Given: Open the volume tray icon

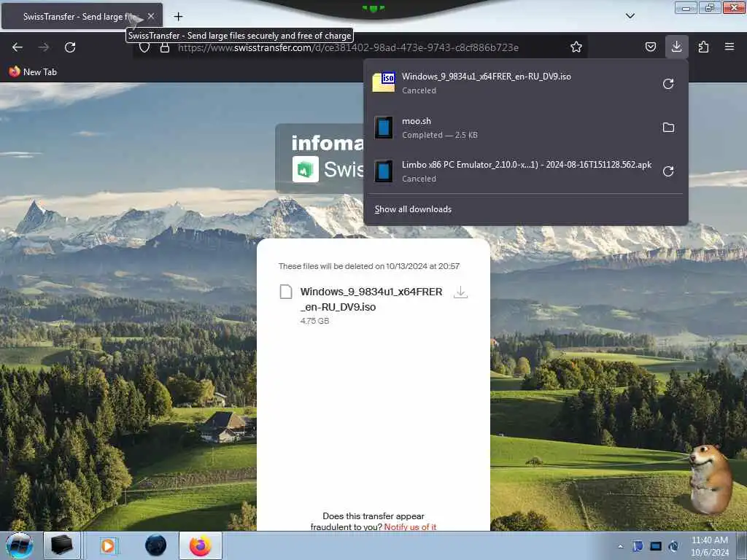Looking at the screenshot, I should click(x=673, y=546).
